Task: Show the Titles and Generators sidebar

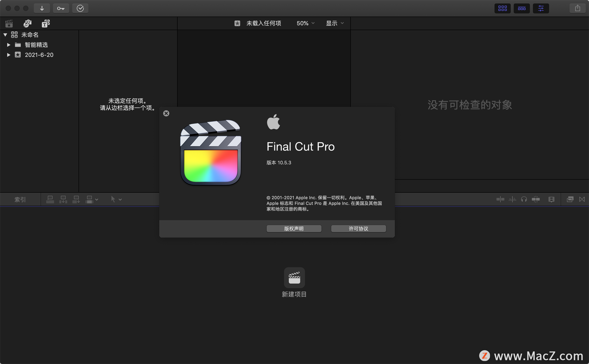Action: tap(46, 24)
